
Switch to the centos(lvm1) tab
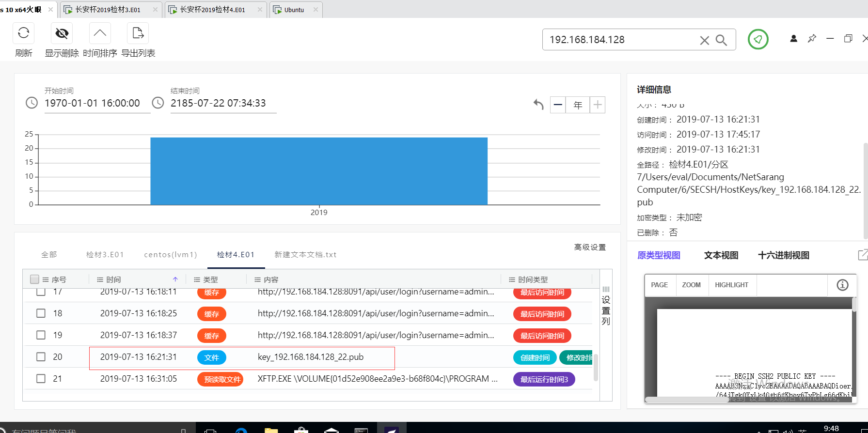(x=171, y=254)
